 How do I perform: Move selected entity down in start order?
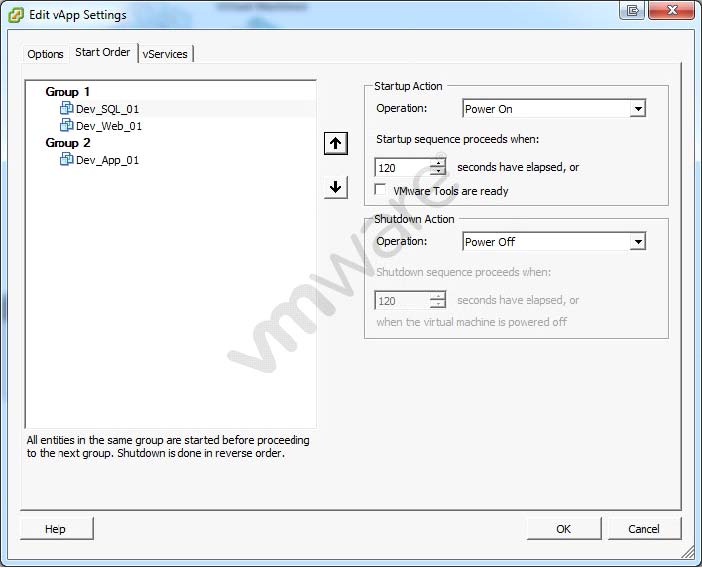coord(336,187)
